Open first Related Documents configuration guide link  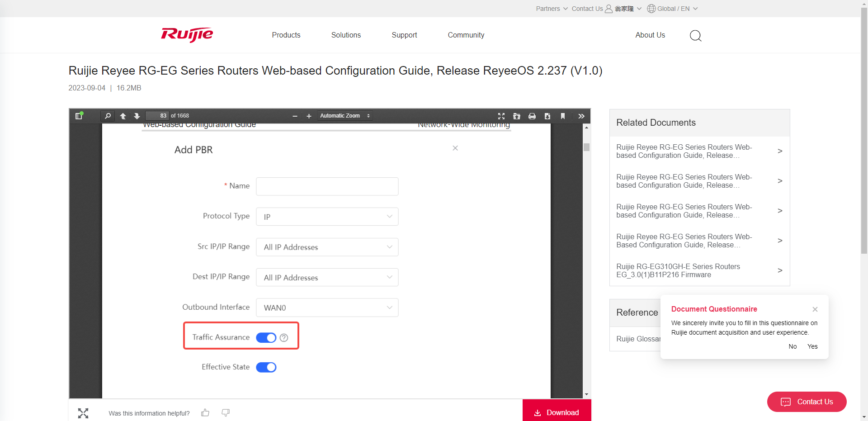coord(699,151)
